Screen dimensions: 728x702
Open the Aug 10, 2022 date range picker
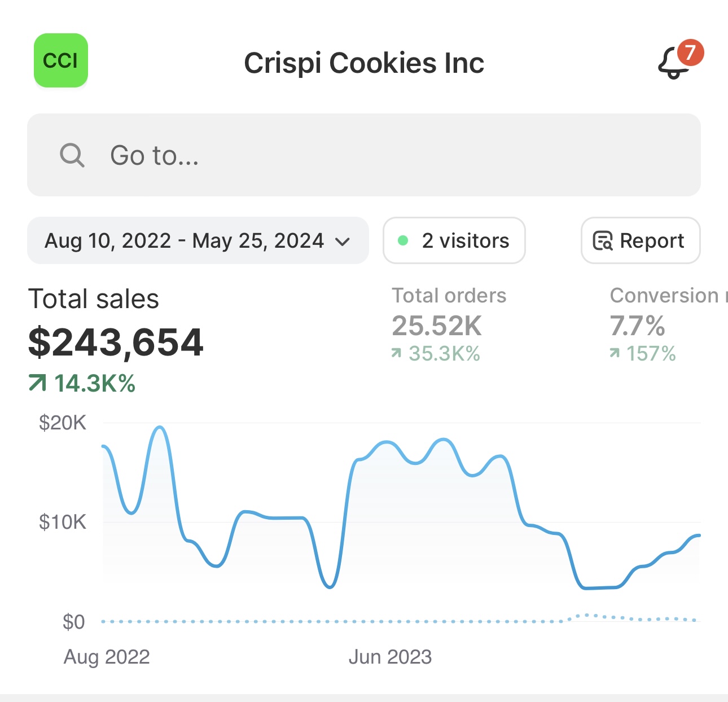pos(185,241)
